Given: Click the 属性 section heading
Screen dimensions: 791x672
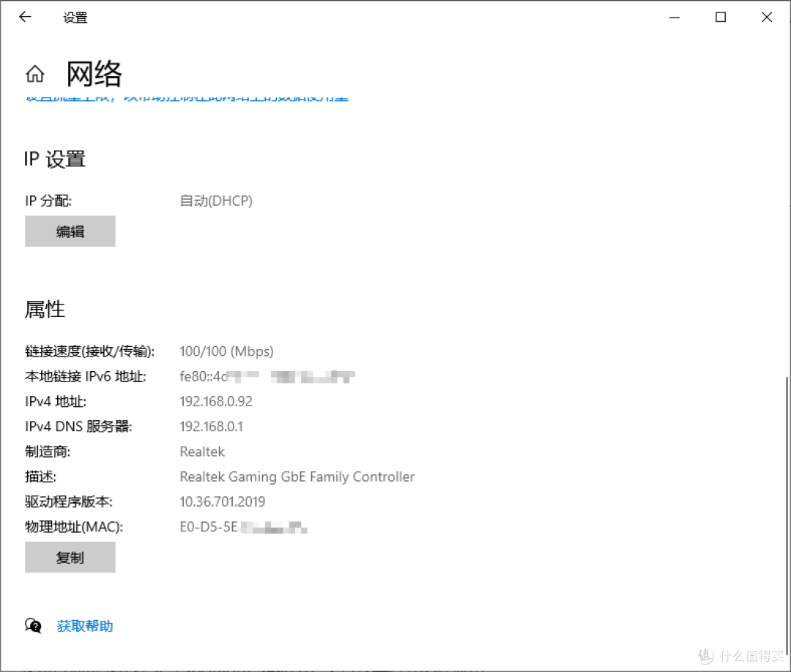Looking at the screenshot, I should tap(45, 309).
